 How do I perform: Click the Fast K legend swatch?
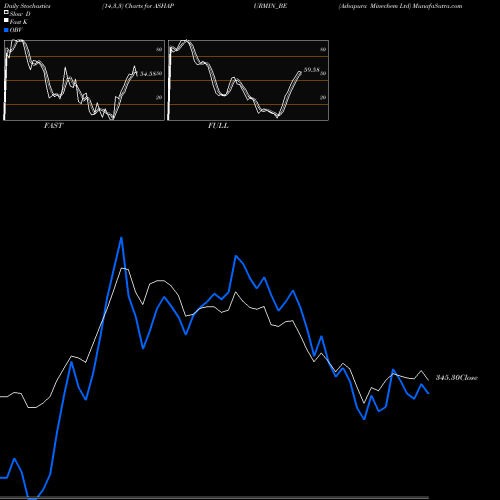point(6,21)
